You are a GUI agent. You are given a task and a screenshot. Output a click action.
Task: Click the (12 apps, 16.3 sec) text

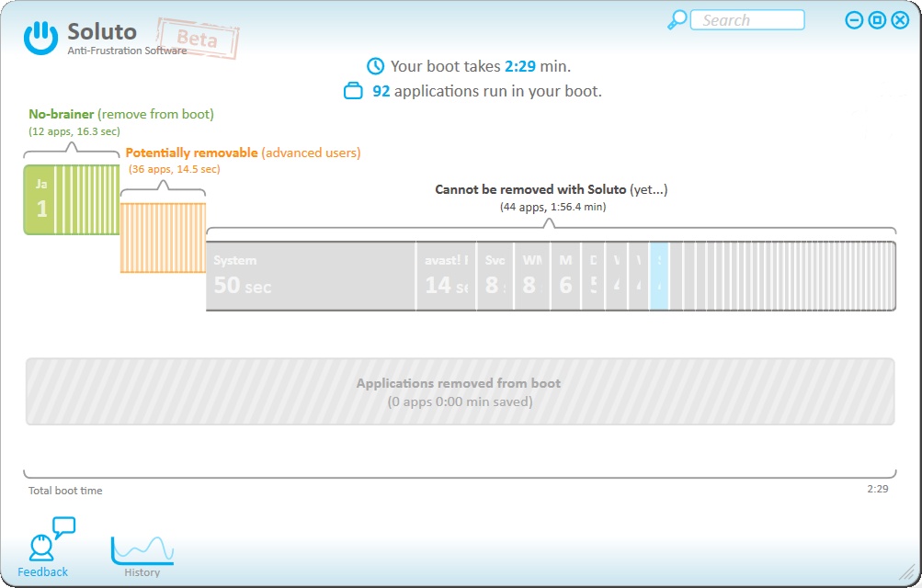[74, 131]
